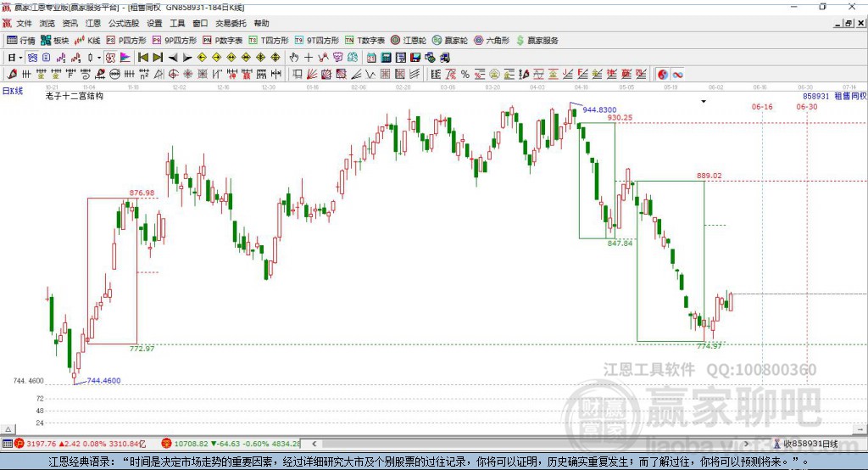Open the 资讯 menu
Viewport: 868px width, 470px height.
[70, 23]
